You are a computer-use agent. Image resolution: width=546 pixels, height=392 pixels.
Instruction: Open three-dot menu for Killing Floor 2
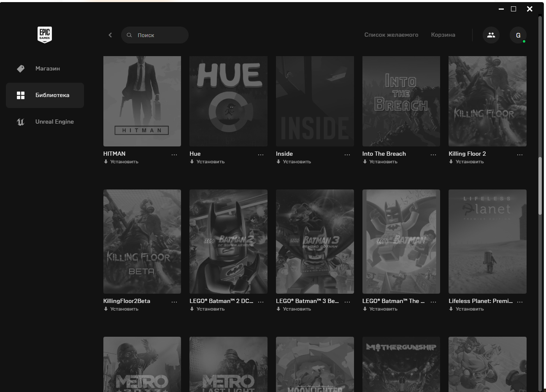click(x=520, y=155)
